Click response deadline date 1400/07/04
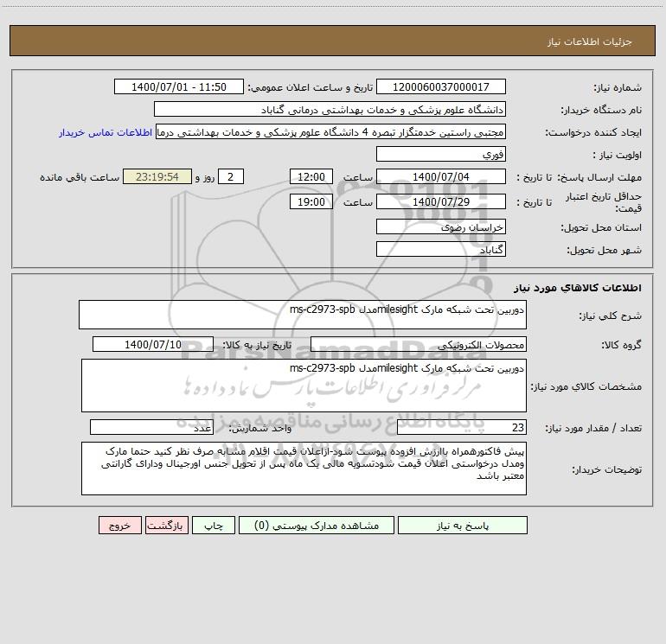The height and width of the screenshot is (644, 666). click(x=441, y=176)
